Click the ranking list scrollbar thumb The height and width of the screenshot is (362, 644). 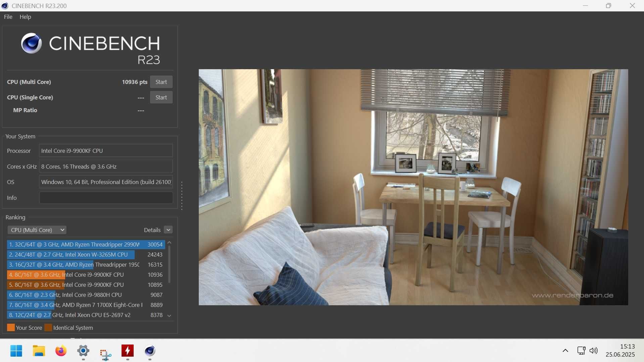pyautogui.click(x=169, y=264)
